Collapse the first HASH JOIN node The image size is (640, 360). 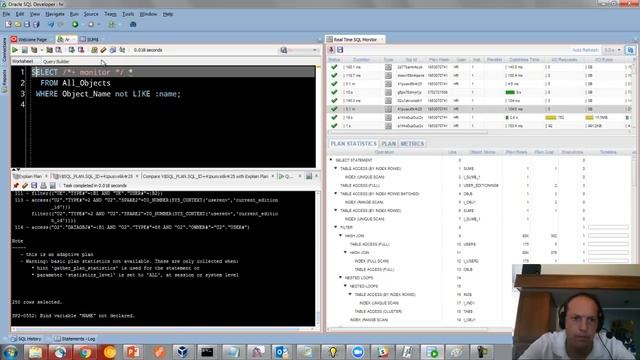341,236
